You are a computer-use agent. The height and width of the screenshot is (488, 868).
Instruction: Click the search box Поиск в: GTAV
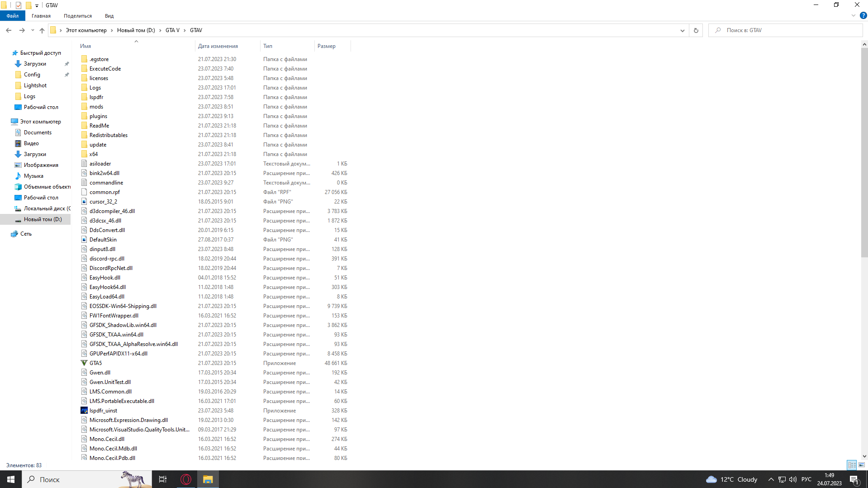point(786,30)
